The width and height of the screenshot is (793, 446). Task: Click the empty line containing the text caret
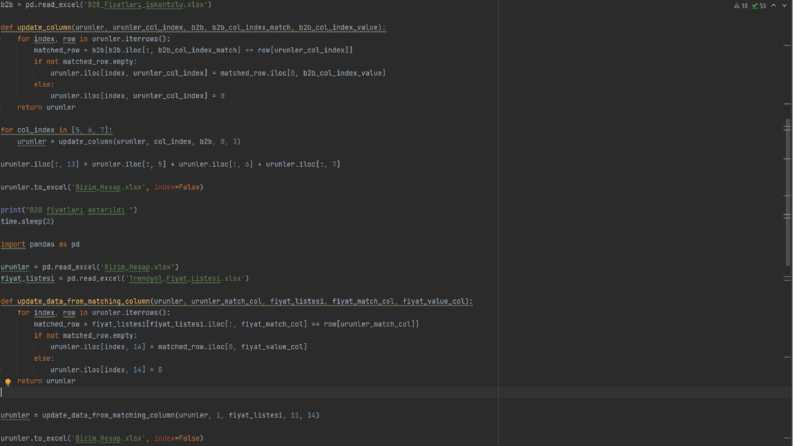(249, 392)
